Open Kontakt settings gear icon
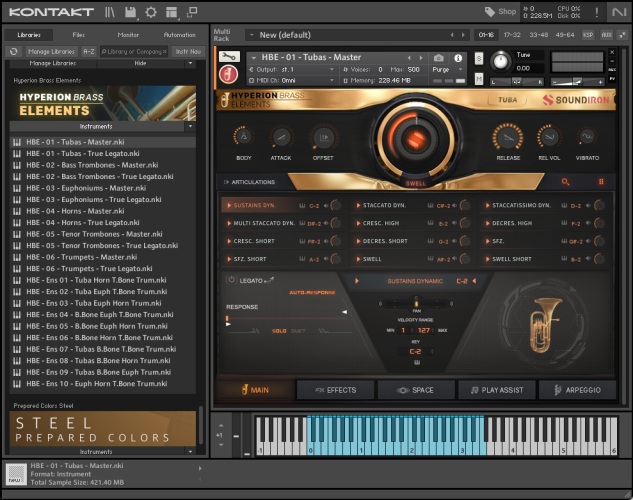Image resolution: width=633 pixels, height=500 pixels. (150, 12)
